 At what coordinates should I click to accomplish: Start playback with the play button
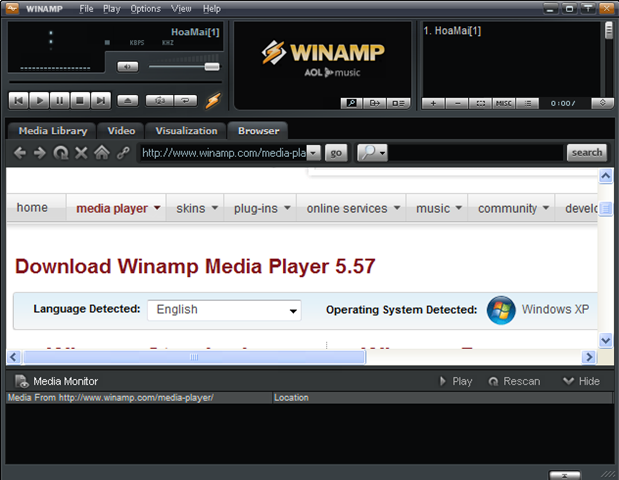click(x=39, y=101)
